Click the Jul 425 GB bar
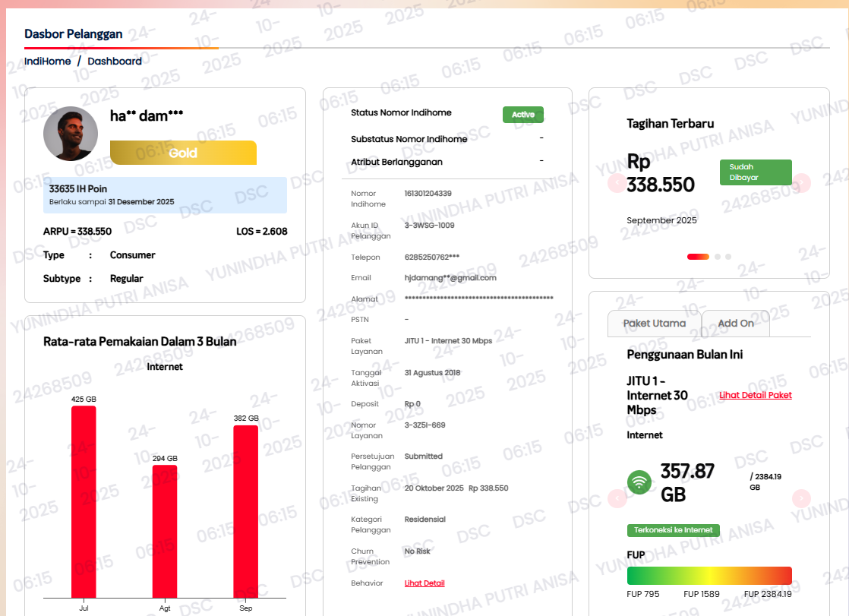Screen dimensions: 849x616 84,502
